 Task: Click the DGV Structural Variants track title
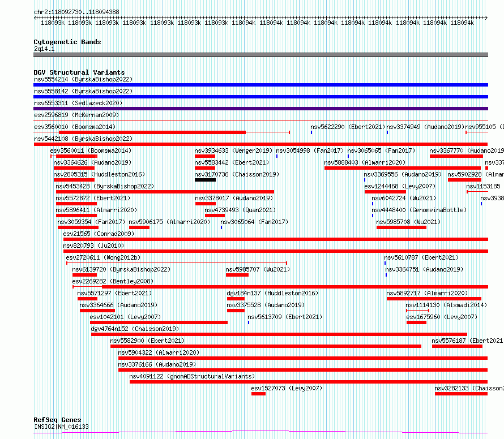[79, 72]
